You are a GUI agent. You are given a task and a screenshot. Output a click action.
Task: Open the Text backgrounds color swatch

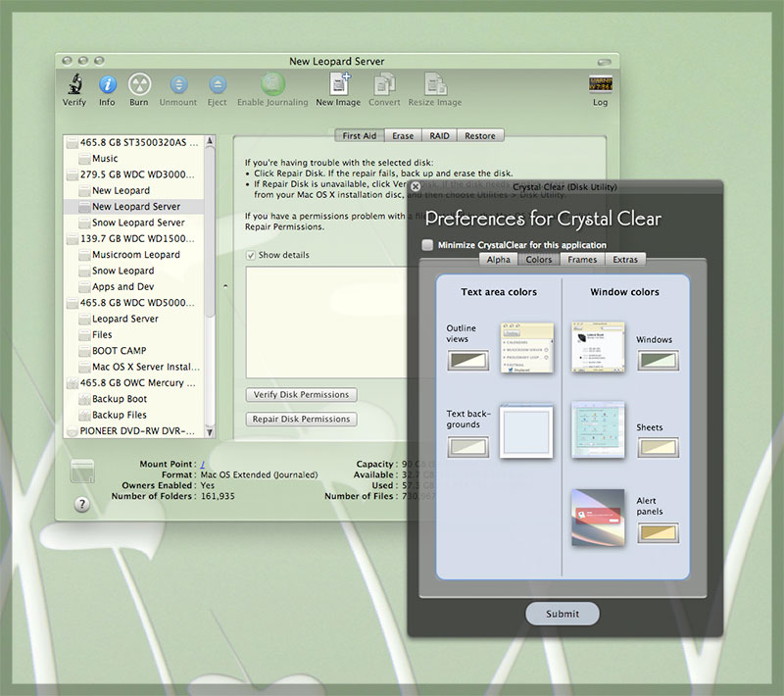(468, 447)
